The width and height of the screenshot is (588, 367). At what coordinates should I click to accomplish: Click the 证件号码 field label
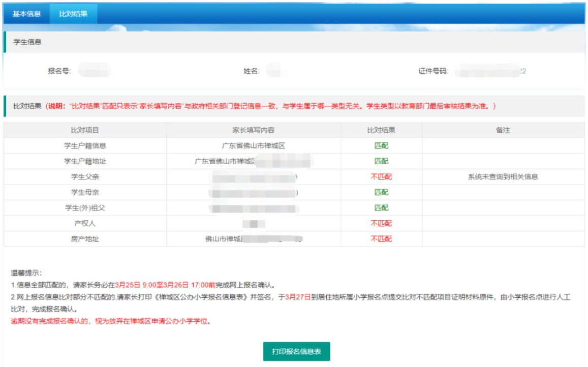429,71
